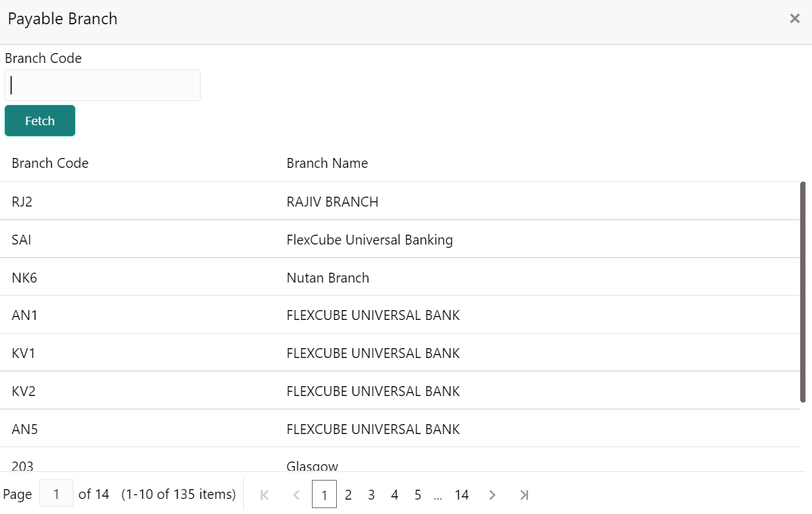This screenshot has width=812, height=514.
Task: Open page 5 of results
Action: (417, 494)
